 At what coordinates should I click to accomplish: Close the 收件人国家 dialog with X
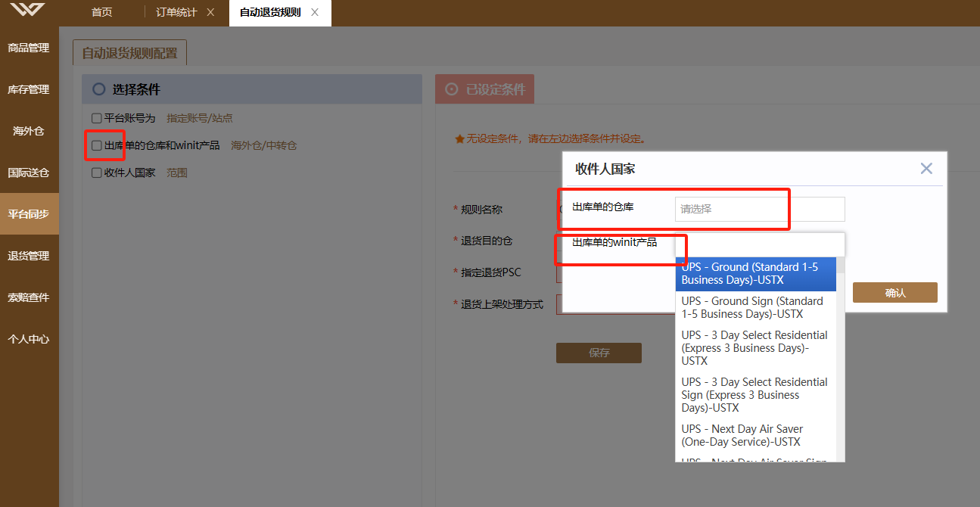point(926,169)
